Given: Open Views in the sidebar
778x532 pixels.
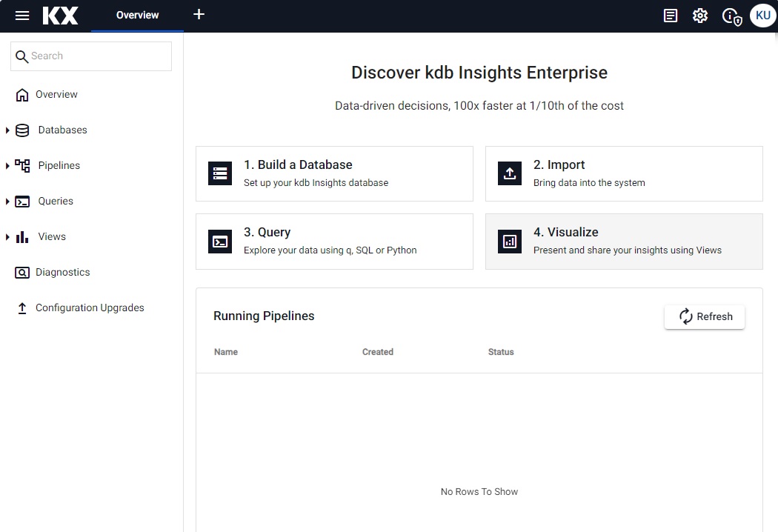Looking at the screenshot, I should pyautogui.click(x=52, y=236).
